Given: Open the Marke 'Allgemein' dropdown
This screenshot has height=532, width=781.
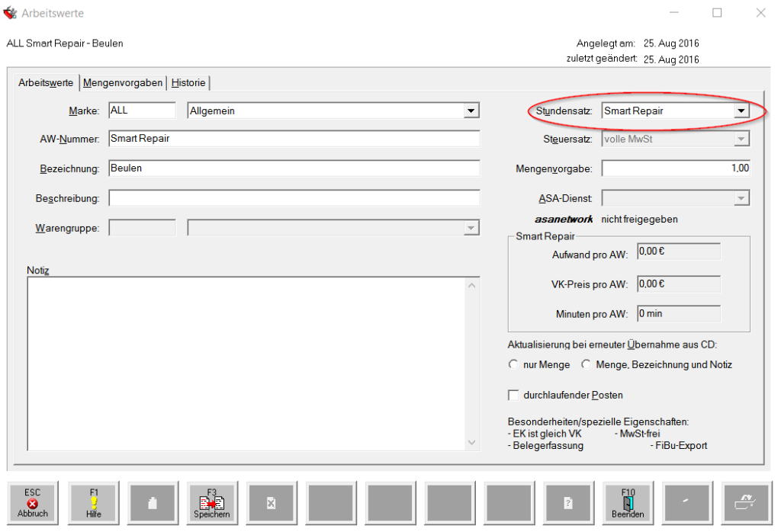Looking at the screenshot, I should 471,111.
